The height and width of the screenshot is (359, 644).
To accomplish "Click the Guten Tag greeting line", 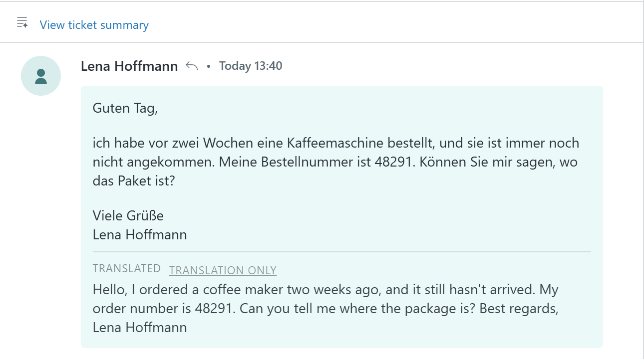I will [125, 108].
